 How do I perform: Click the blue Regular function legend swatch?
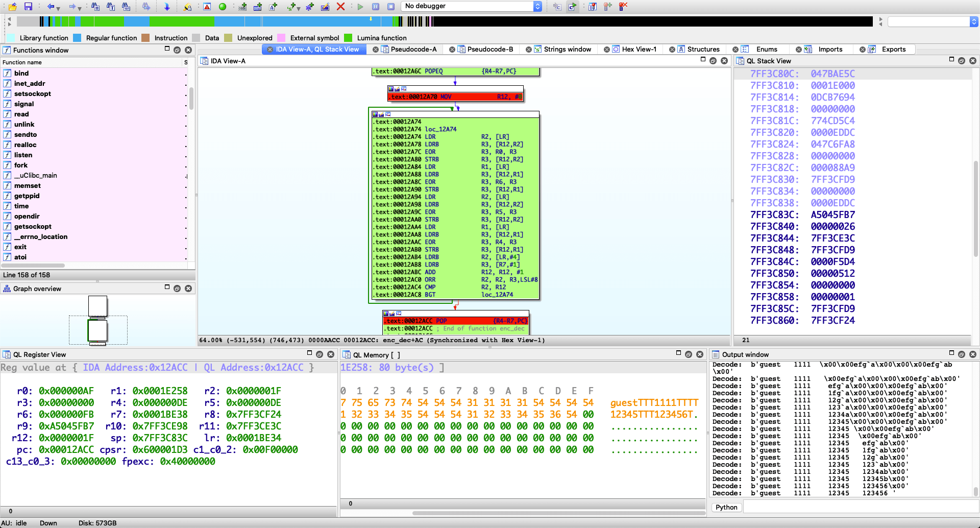77,38
